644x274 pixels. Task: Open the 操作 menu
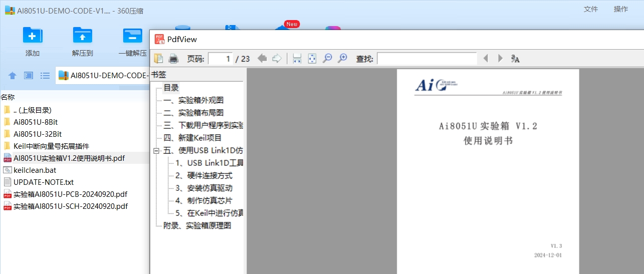coord(621,9)
